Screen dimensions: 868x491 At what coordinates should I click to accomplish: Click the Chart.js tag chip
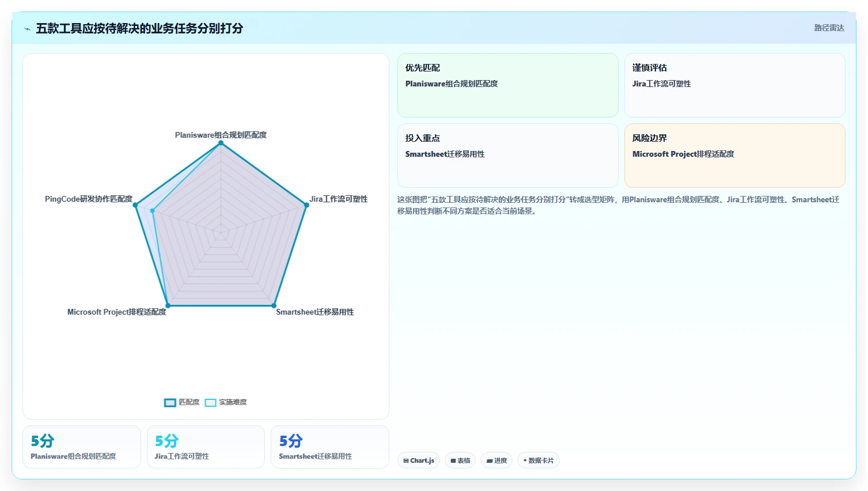point(419,460)
